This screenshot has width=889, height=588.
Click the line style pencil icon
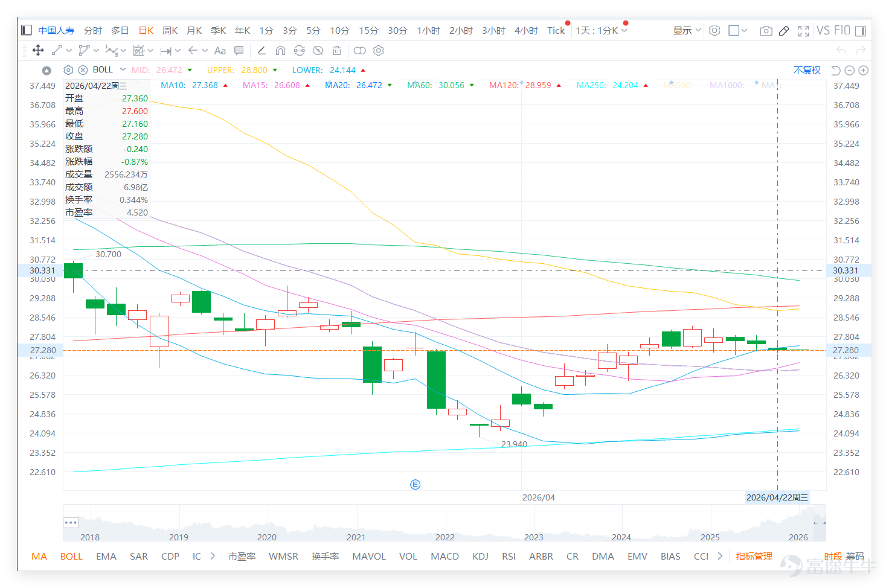point(262,51)
